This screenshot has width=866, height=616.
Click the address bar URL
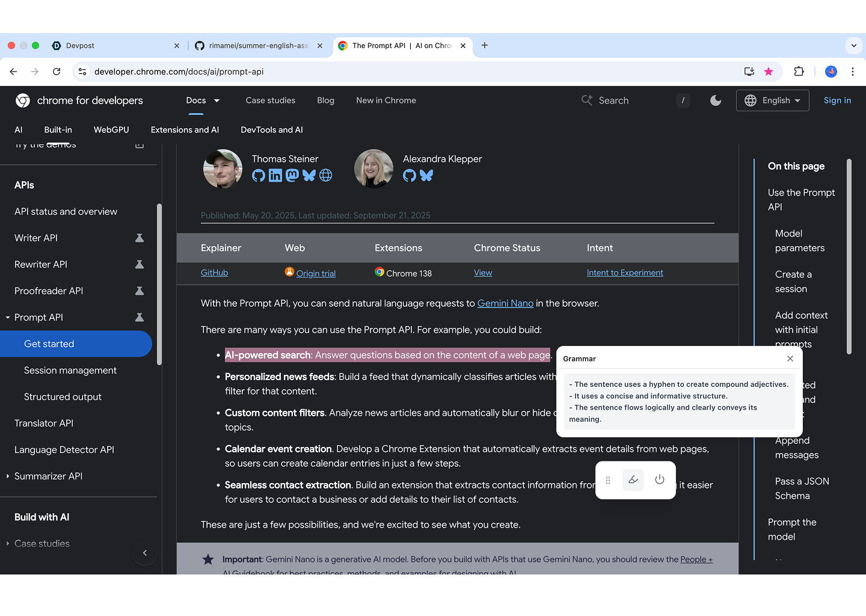(179, 72)
